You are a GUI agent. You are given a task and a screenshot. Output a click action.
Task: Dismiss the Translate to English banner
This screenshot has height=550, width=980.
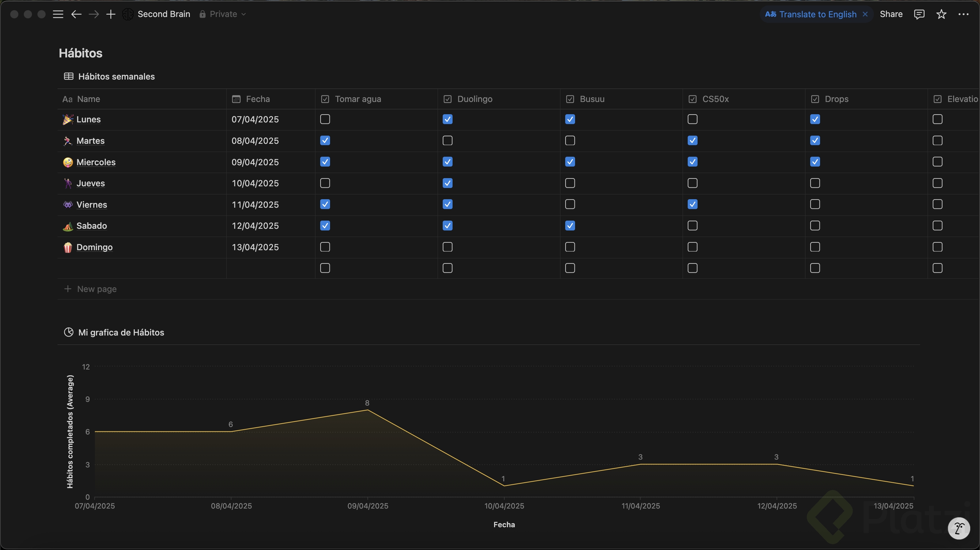865,14
